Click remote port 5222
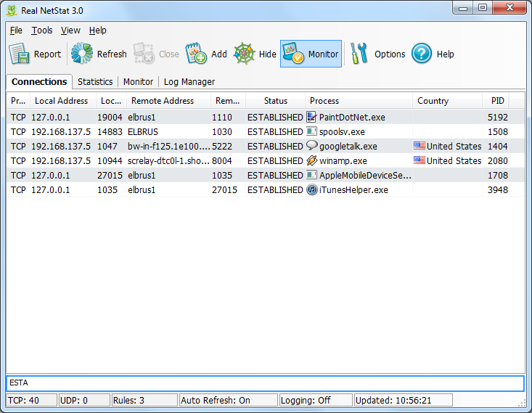Image resolution: width=532 pixels, height=413 pixels. (222, 147)
